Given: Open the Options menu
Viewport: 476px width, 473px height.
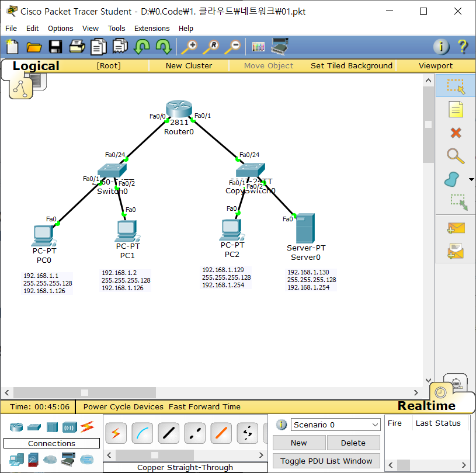Looking at the screenshot, I should click(x=60, y=28).
